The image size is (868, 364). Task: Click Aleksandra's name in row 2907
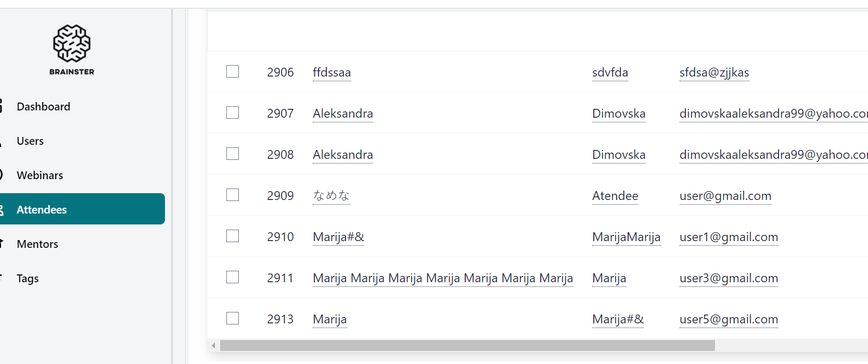coord(343,114)
